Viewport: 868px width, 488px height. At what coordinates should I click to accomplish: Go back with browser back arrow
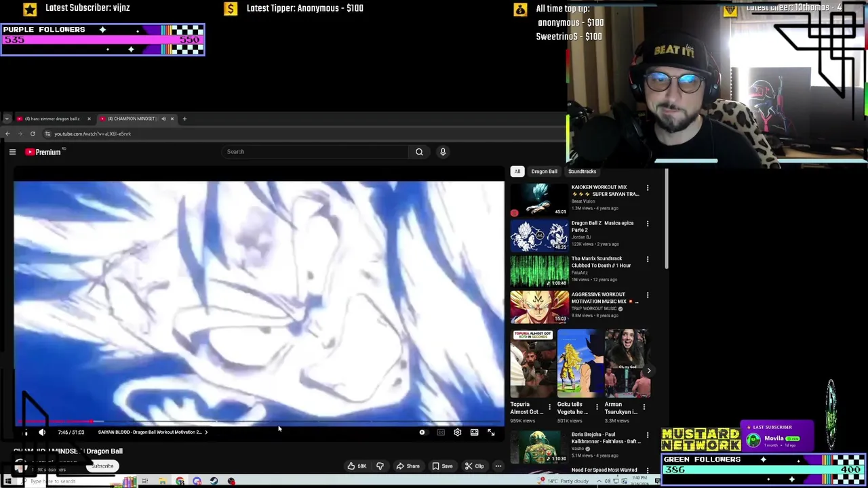pyautogui.click(x=8, y=134)
